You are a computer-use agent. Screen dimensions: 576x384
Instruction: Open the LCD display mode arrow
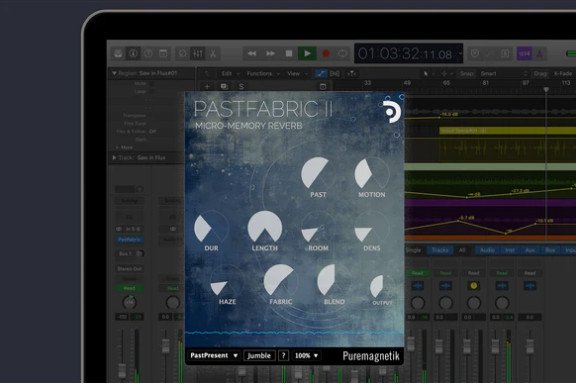pos(460,54)
